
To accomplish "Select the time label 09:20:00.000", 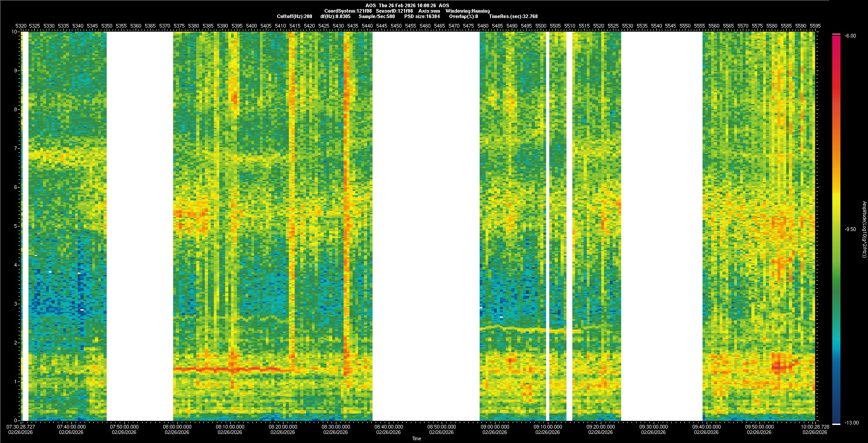I will pos(600,426).
